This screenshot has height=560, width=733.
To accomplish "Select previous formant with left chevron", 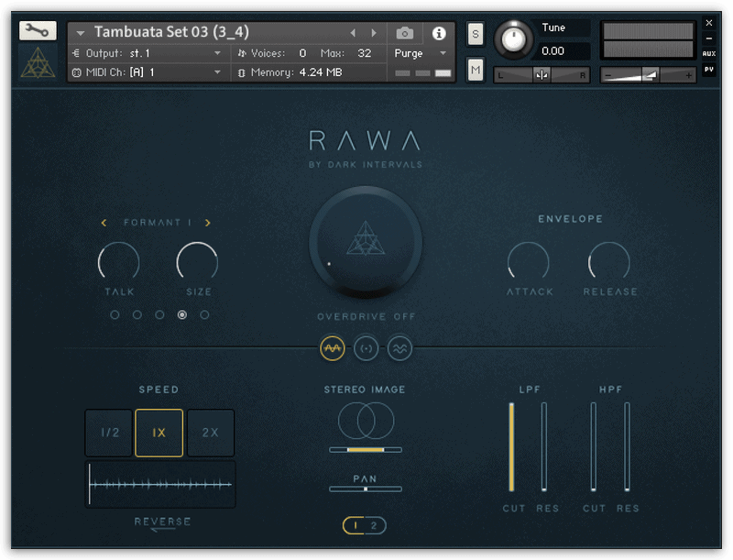I will [104, 223].
